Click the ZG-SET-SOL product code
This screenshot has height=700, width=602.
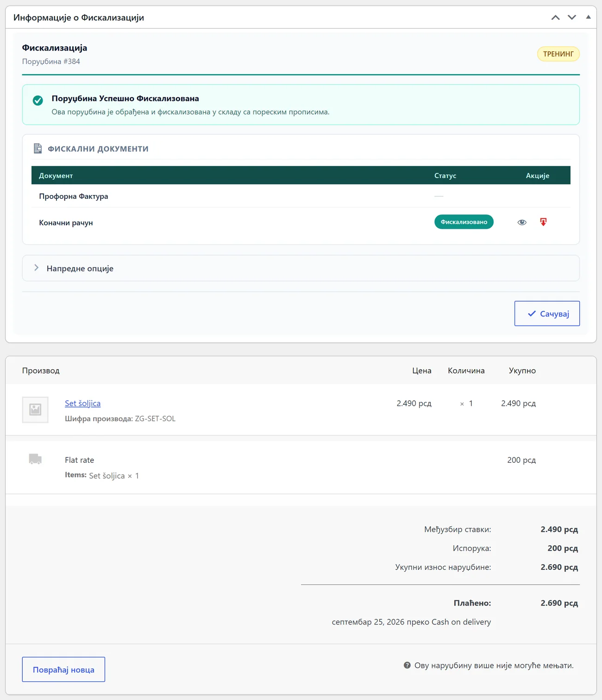click(155, 418)
